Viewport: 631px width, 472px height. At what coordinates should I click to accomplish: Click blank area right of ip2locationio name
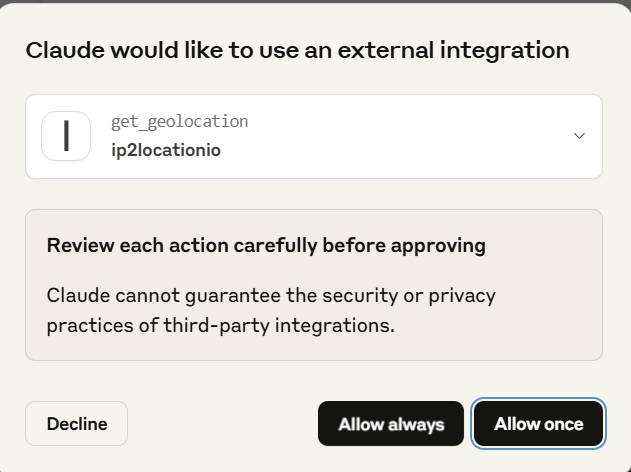(394, 150)
